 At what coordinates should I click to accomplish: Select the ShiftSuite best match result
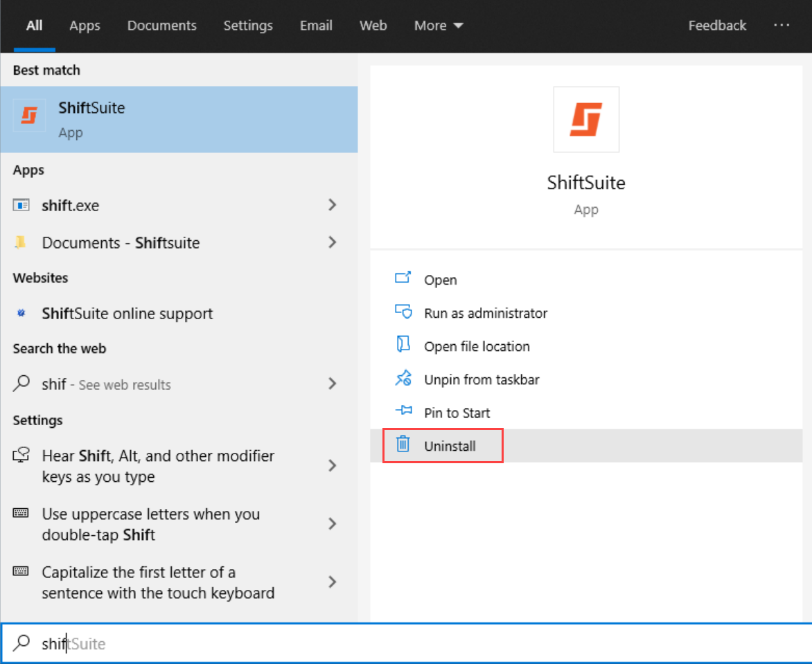click(179, 120)
